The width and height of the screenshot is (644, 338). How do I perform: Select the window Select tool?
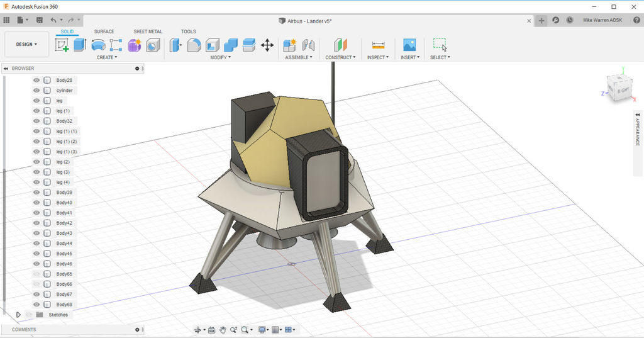pyautogui.click(x=440, y=45)
